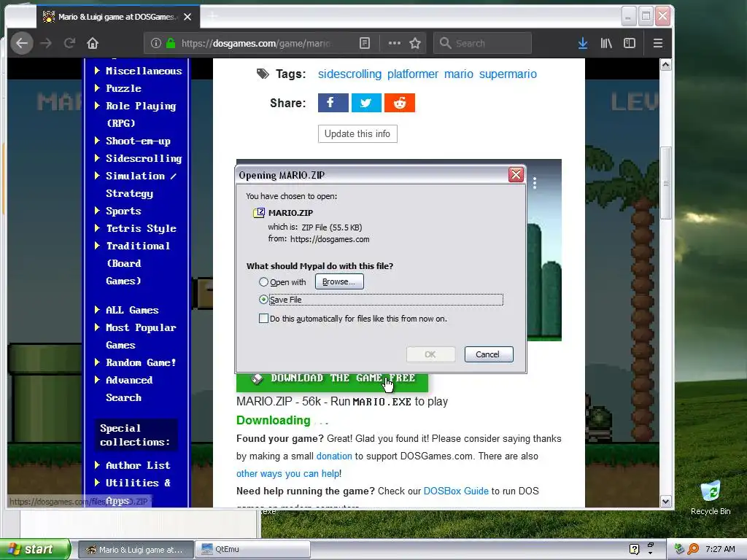Open the DOSBox Guide link
This screenshot has height=560, width=747.
[456, 491]
